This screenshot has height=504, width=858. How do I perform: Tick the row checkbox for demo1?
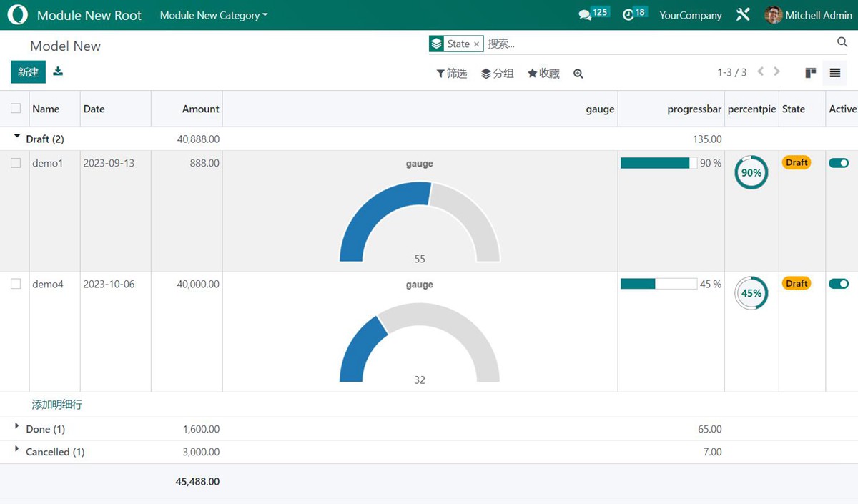click(16, 163)
